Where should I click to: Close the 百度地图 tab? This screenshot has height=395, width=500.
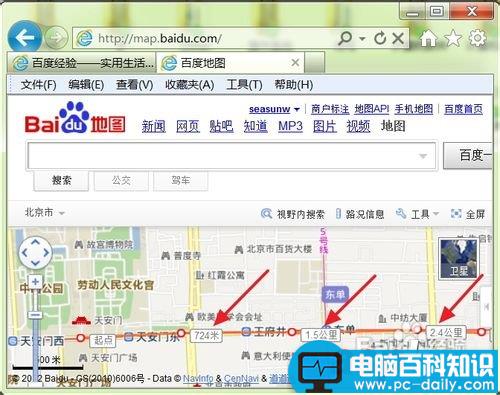[295, 62]
